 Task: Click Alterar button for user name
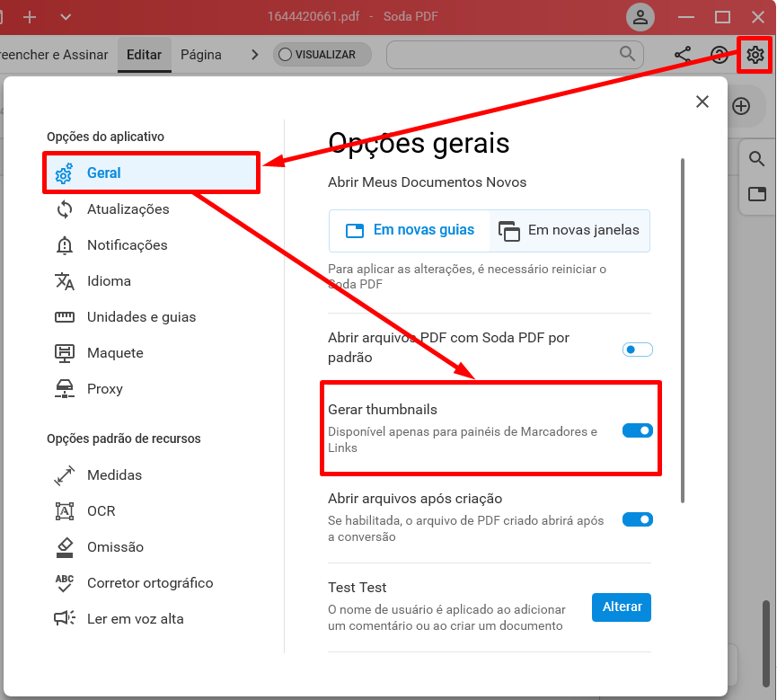point(622,607)
